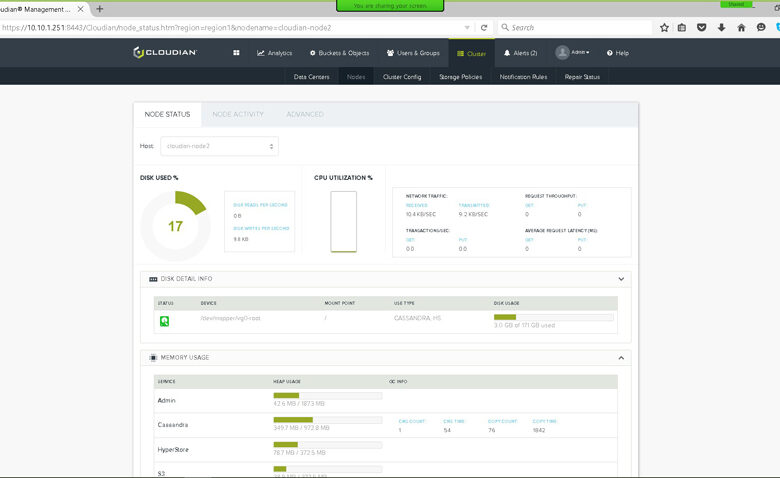Open the Help page
This screenshot has width=780, height=478.
618,53
